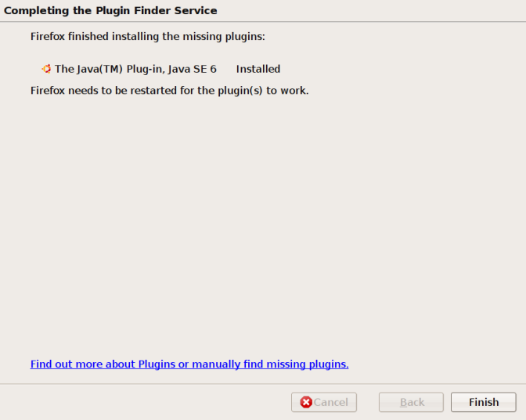Click 'Firefox finished installing the missing plugins' text

point(149,36)
